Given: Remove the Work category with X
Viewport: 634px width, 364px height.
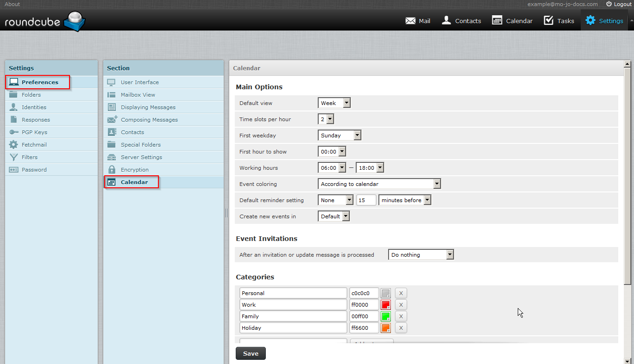Looking at the screenshot, I should click(401, 305).
